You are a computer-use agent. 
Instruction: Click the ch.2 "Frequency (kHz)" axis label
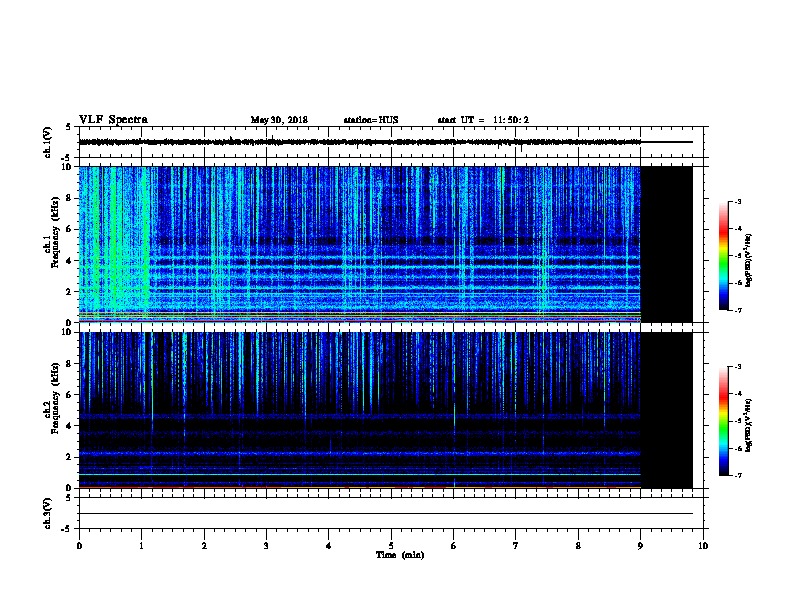tap(56, 398)
